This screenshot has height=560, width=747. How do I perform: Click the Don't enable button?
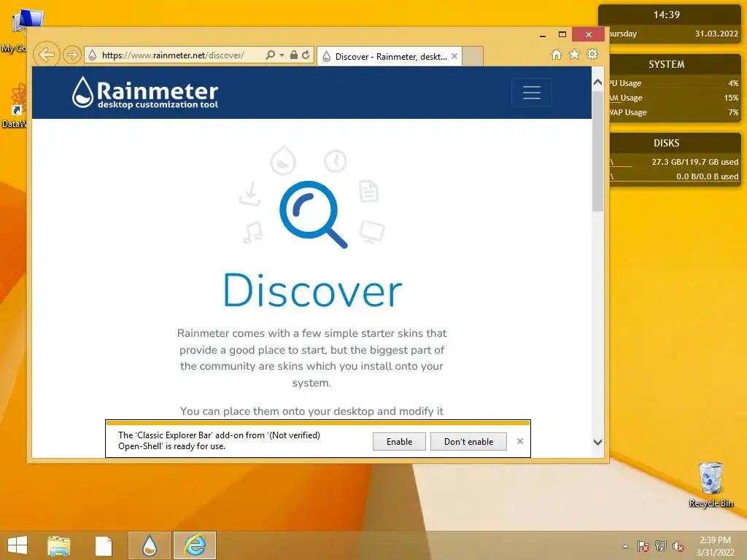pos(468,441)
